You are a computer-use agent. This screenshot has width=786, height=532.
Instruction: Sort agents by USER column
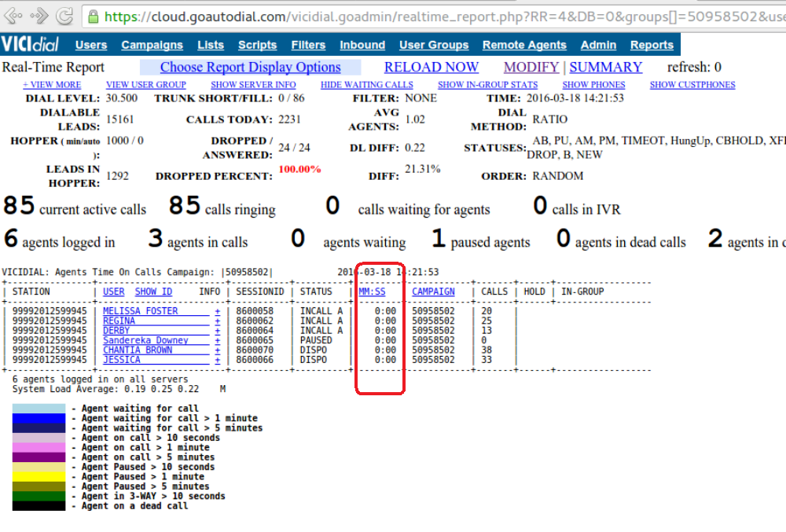(x=114, y=292)
